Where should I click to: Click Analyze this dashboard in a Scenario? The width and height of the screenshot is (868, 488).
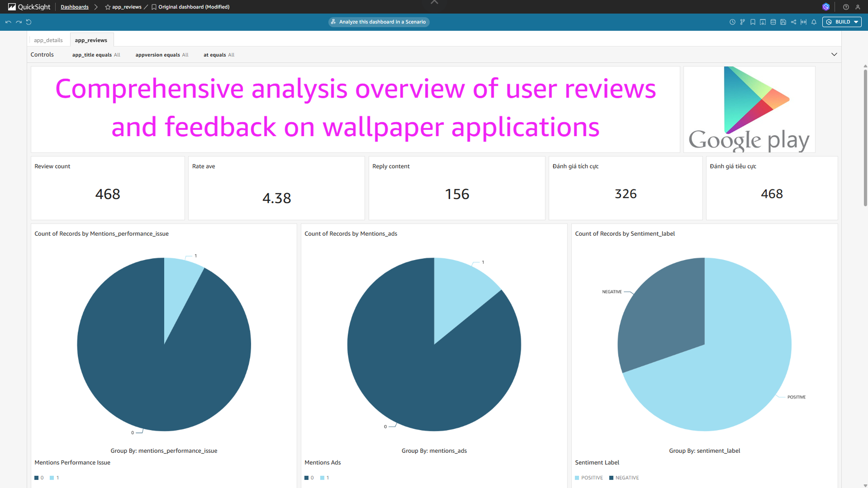pos(379,22)
